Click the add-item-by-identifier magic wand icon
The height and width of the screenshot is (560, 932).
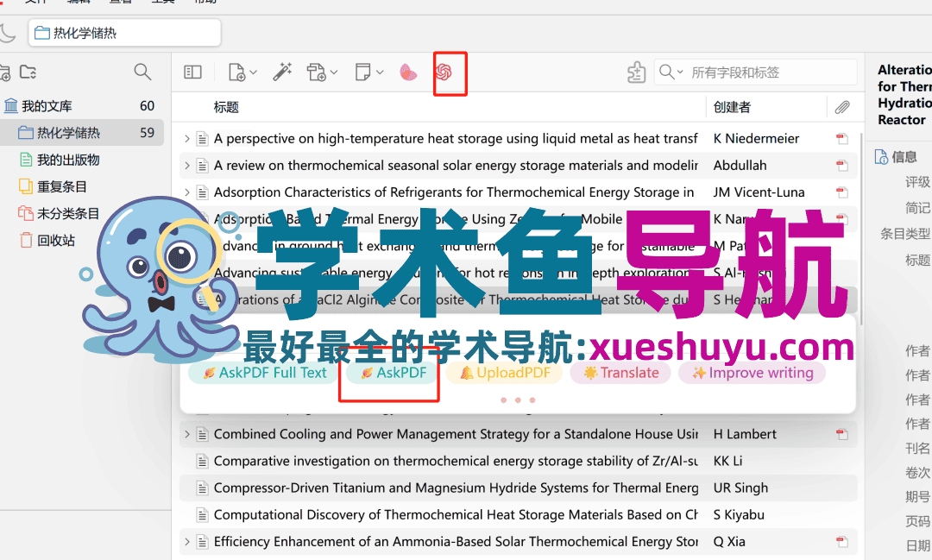[280, 72]
